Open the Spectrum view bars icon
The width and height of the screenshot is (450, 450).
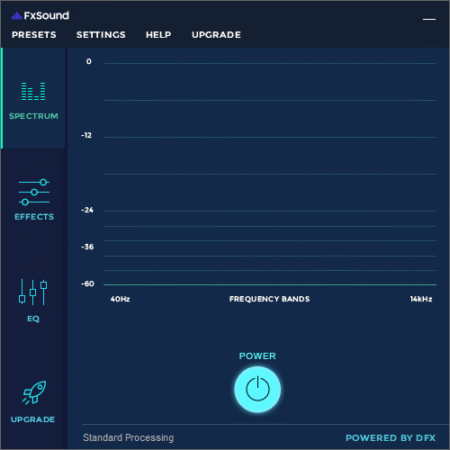pos(33,91)
